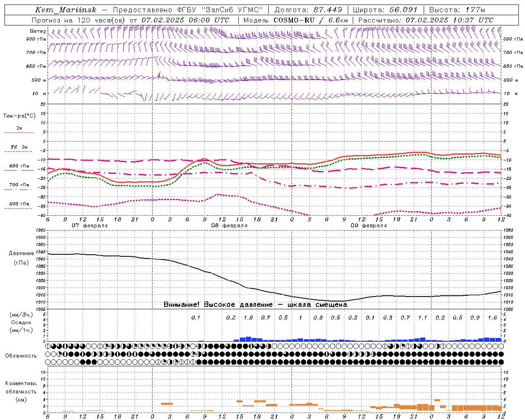
Task: Click the latitude value Широта: 56.091
Action: (385, 10)
